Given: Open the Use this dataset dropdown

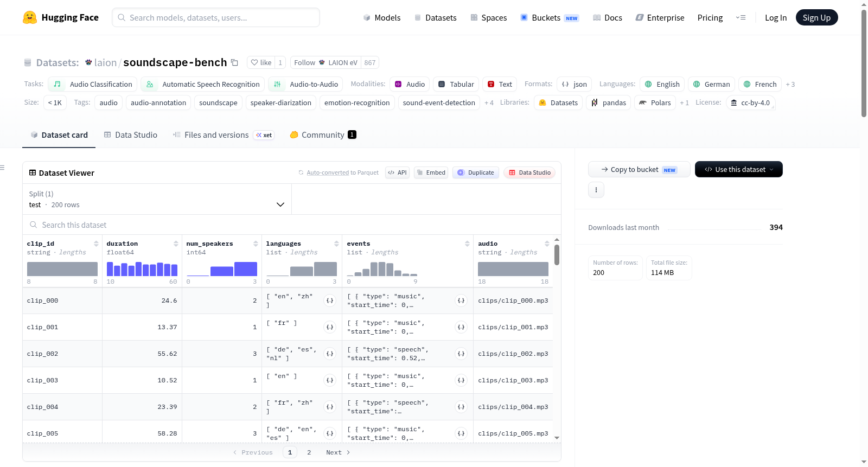Looking at the screenshot, I should [739, 169].
